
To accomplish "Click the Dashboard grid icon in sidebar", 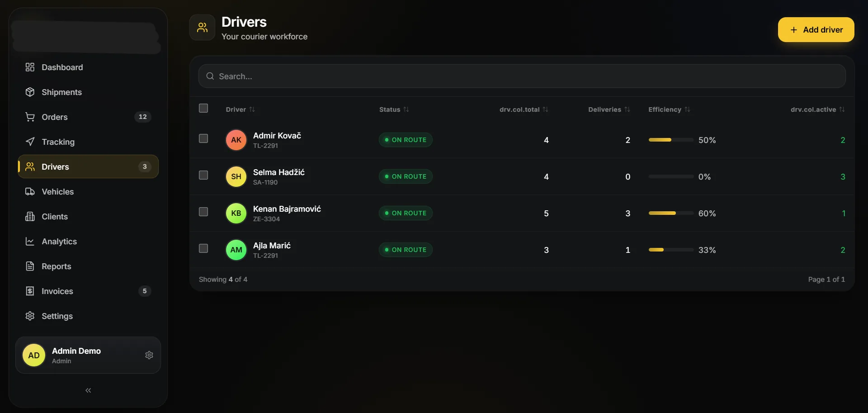I will (x=30, y=67).
